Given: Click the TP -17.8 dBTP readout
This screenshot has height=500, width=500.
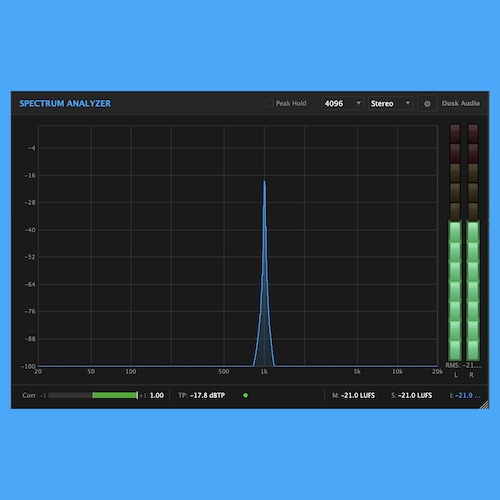Looking at the screenshot, I should (x=202, y=395).
